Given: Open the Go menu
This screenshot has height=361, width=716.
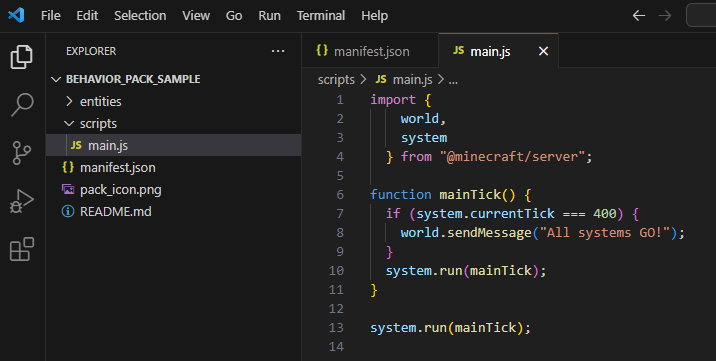Looking at the screenshot, I should 234,16.
